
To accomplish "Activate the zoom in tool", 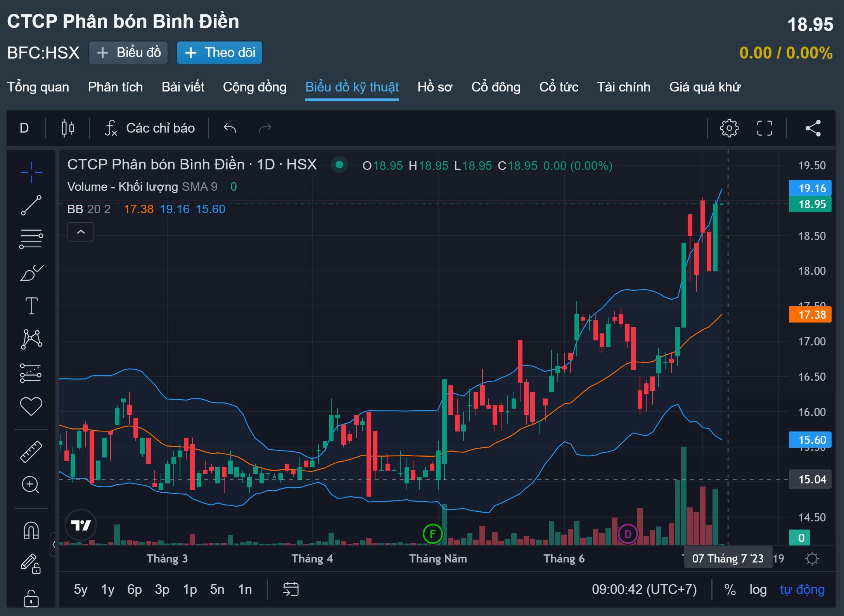I will (x=31, y=485).
